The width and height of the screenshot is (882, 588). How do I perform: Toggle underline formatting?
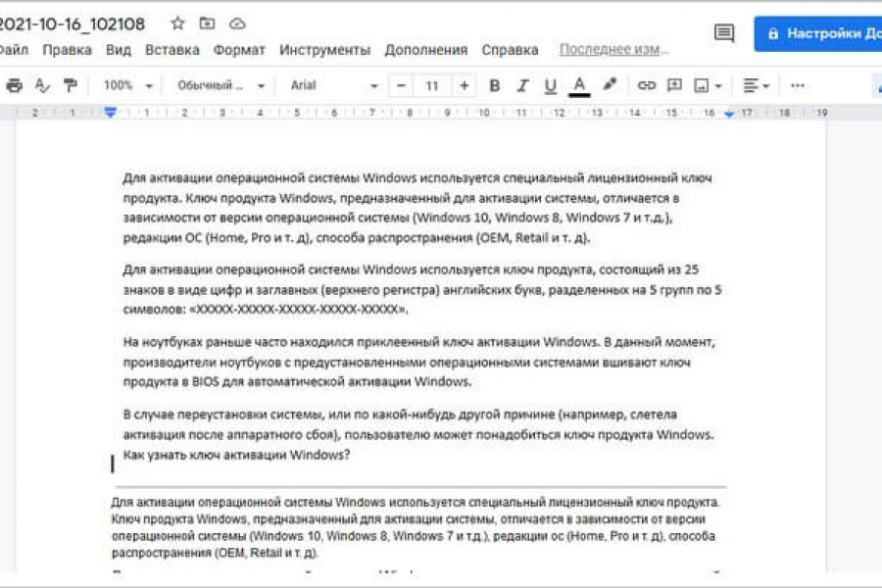pos(550,85)
